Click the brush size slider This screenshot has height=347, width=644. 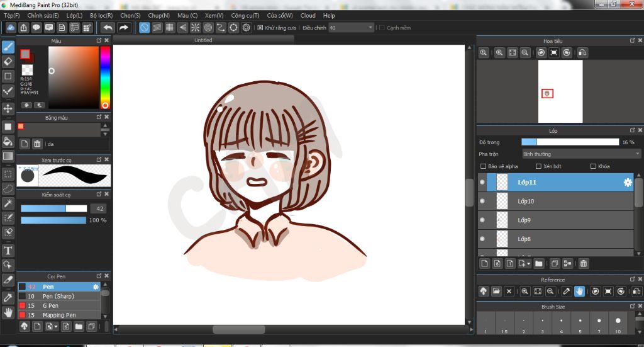(54, 208)
